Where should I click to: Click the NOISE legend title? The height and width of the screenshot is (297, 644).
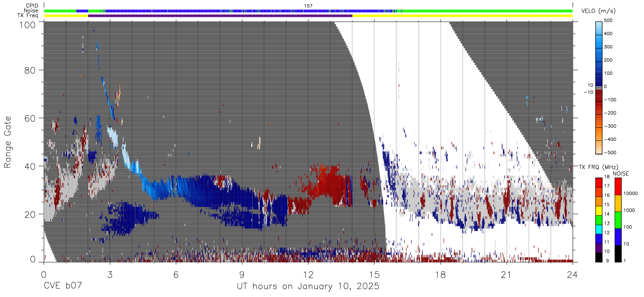tap(620, 173)
